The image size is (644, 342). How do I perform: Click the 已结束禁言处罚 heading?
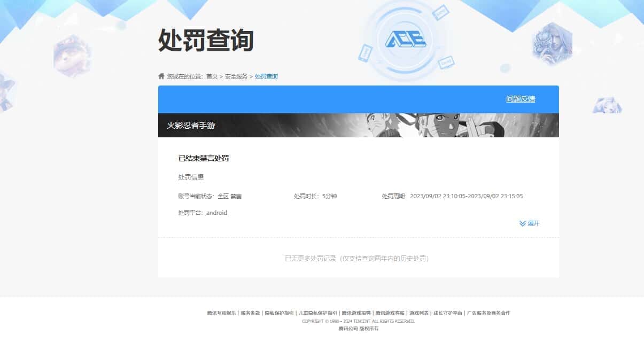tap(204, 158)
